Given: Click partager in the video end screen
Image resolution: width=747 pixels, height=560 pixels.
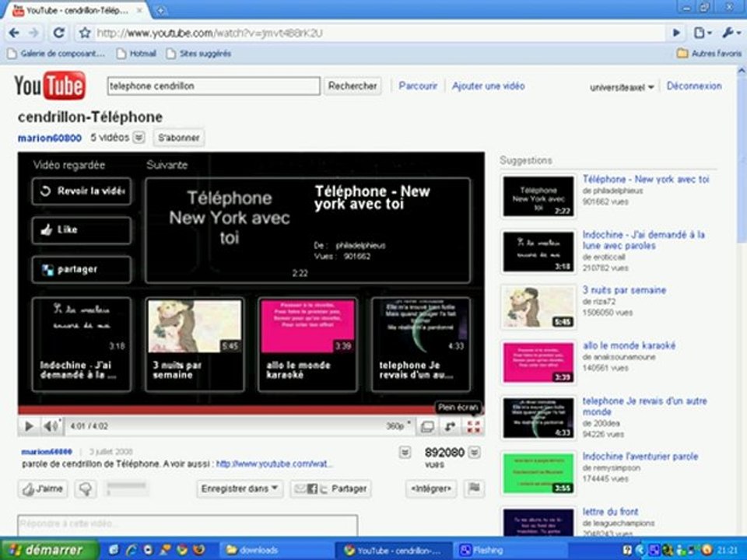Looking at the screenshot, I should point(82,270).
